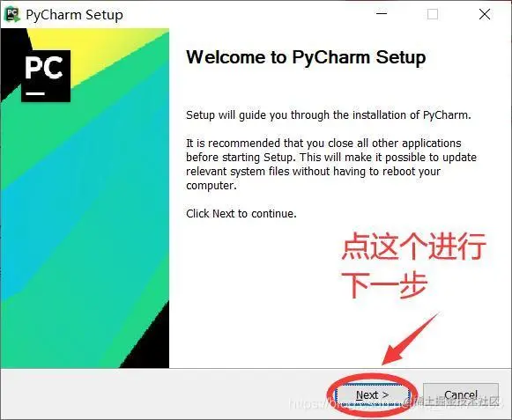This screenshot has height=420, width=512.
Task: Click the "Setup will guide you" sentence
Action: tap(329, 115)
